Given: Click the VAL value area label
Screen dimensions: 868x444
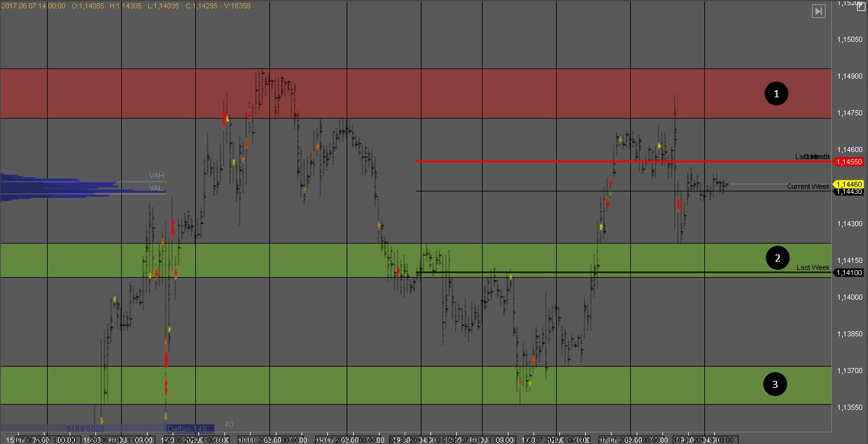Looking at the screenshot, I should [x=156, y=188].
